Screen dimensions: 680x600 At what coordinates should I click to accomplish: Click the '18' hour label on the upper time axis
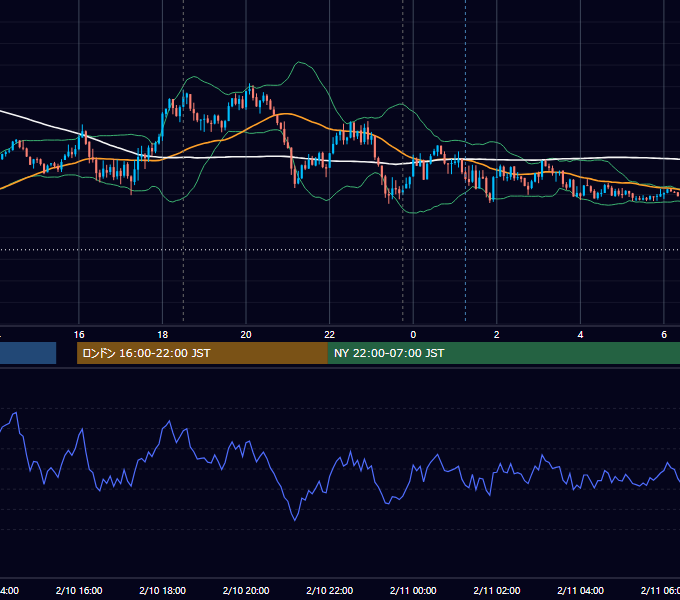coord(163,335)
